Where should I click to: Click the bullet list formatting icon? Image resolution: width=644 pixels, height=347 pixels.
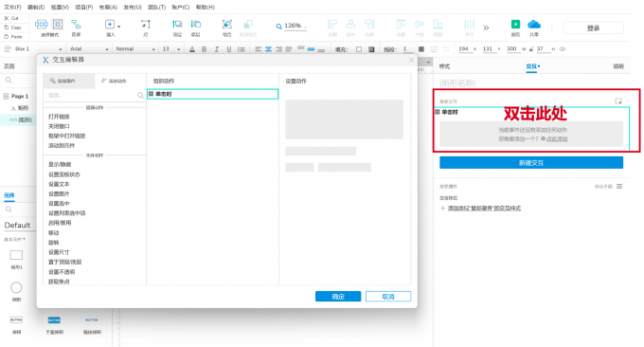coord(241,49)
